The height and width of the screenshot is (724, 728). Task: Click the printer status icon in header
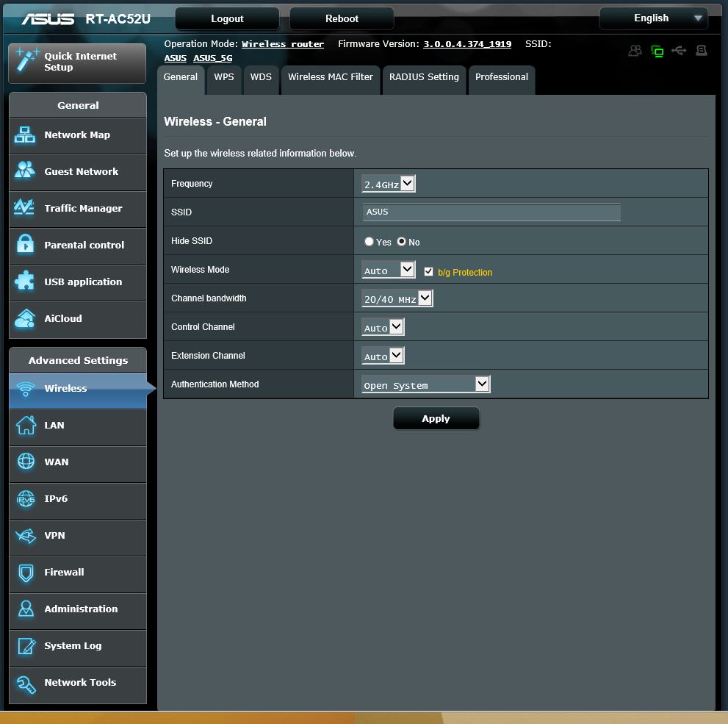tap(702, 50)
